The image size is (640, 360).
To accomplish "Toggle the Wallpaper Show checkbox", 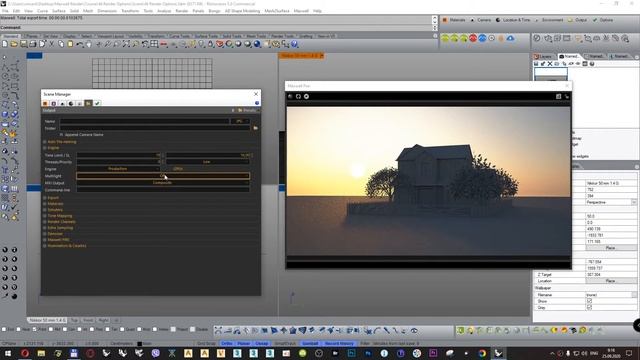I will [x=589, y=301].
